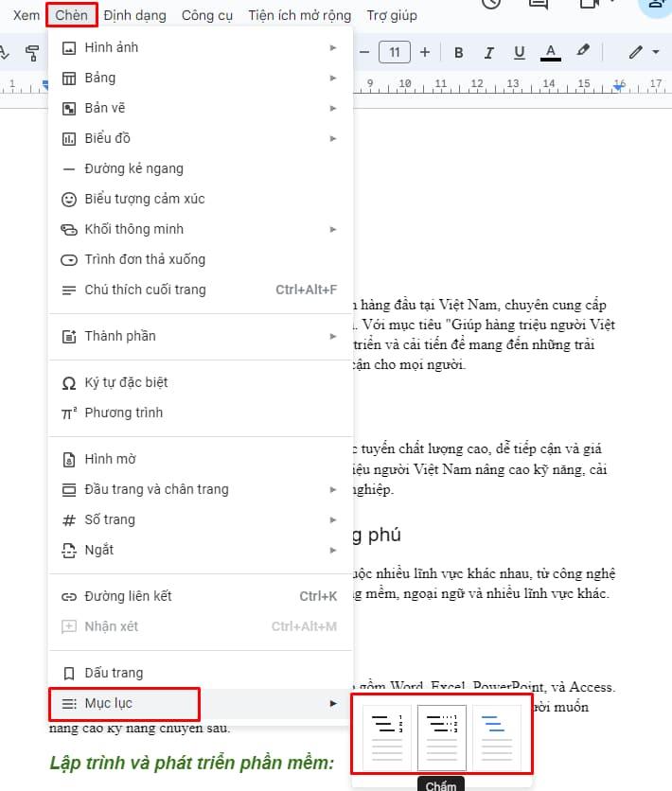Click the paint format roller icon
This screenshot has width=672, height=791.
[x=32, y=52]
